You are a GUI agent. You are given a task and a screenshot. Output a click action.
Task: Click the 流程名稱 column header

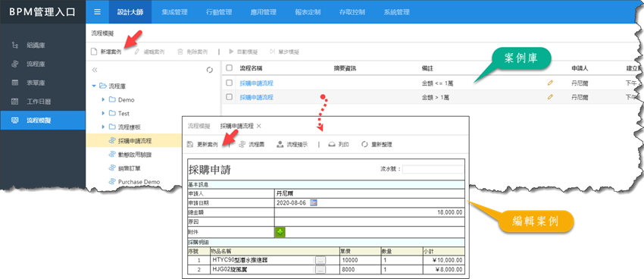(251, 67)
